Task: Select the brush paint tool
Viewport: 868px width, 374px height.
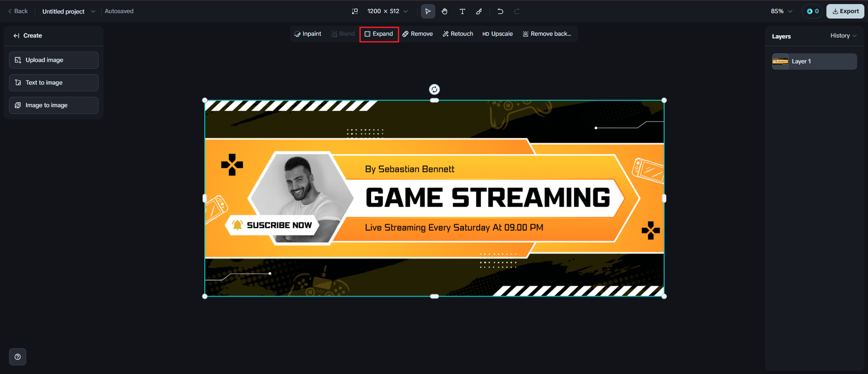Action: [479, 11]
